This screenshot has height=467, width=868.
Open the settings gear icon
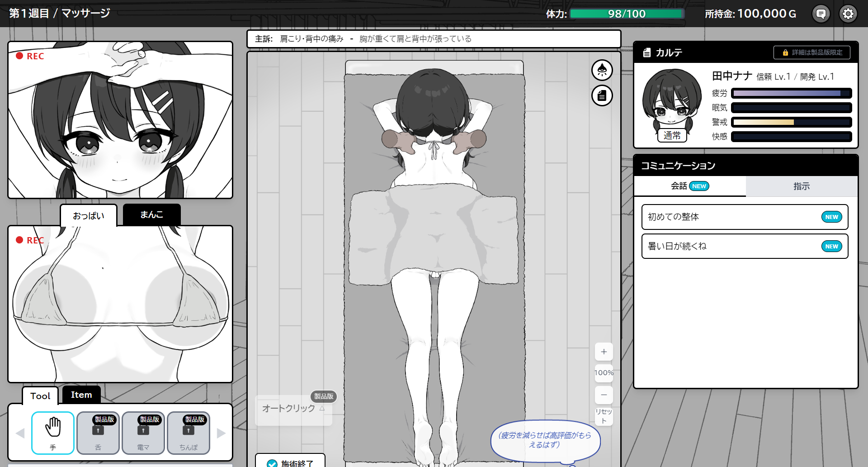pos(848,14)
